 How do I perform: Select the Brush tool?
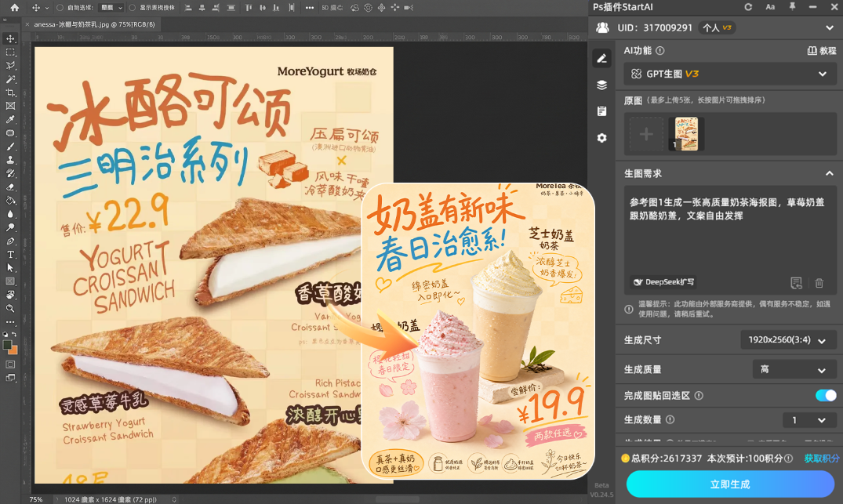click(10, 146)
